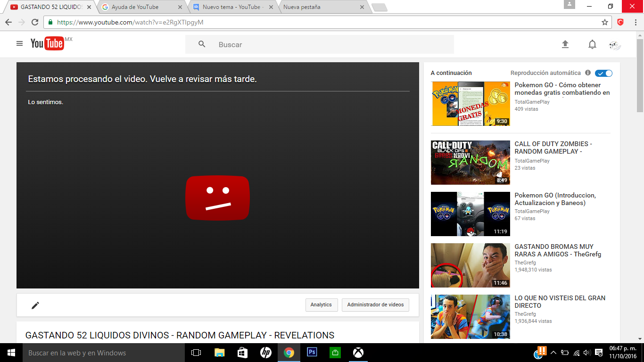The width and height of the screenshot is (644, 362).
Task: Click TheGrefg channel under 1,948,310 vistas video
Action: (525, 263)
